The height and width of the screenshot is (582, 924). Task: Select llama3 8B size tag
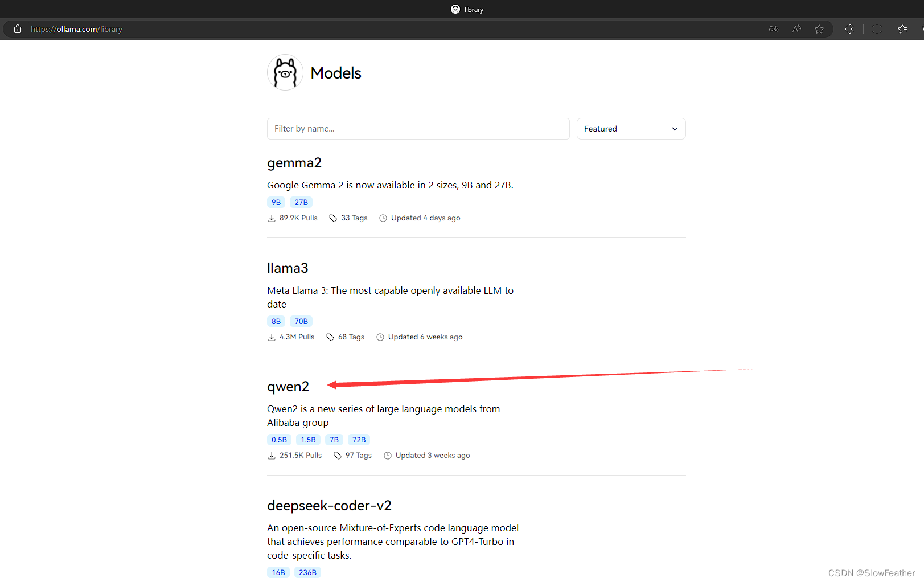point(276,321)
